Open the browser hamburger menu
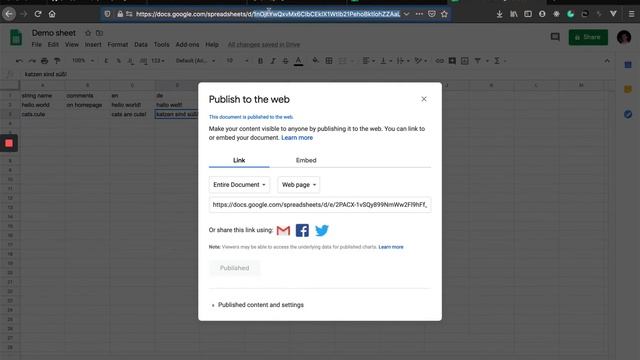Screen dimensions: 640x360 (631, 14)
